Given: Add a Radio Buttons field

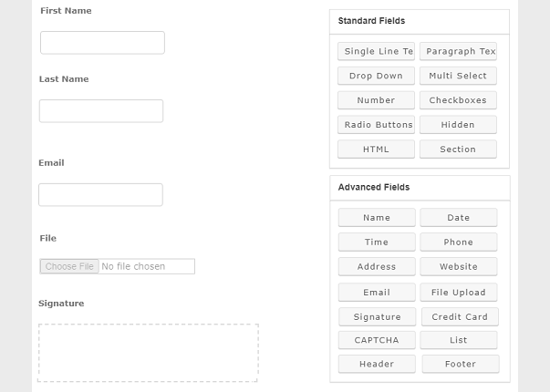Looking at the screenshot, I should pyautogui.click(x=376, y=125).
